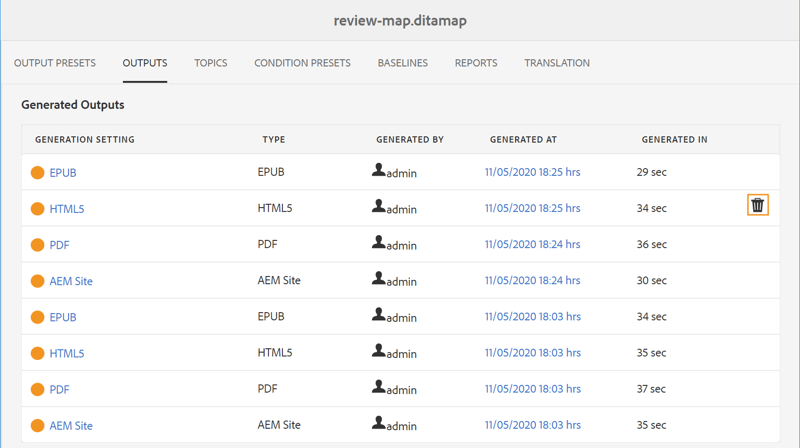Click orange status dot of 18:03 HTML5 row
The width and height of the screenshot is (800, 448).
(x=37, y=353)
